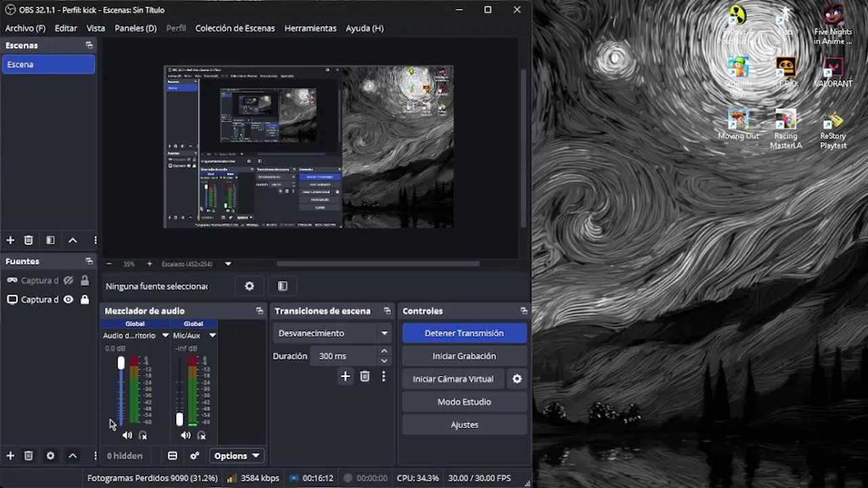Open the audio mixer Options dropdown
The image size is (868, 488).
237,455
